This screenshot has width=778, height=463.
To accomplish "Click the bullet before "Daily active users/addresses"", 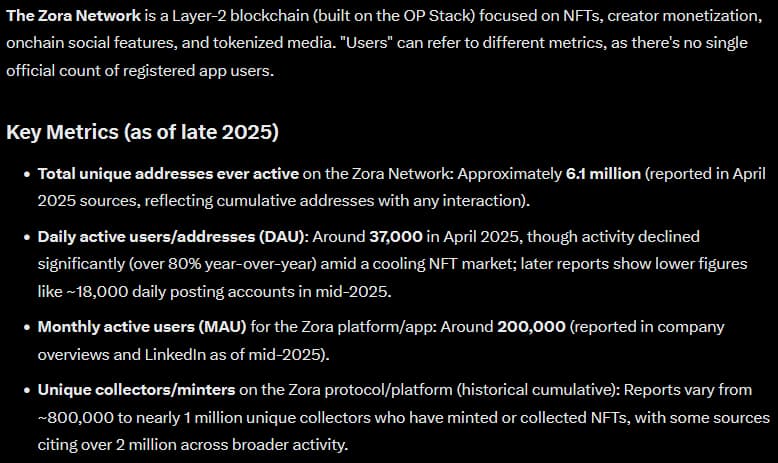I will pos(26,238).
